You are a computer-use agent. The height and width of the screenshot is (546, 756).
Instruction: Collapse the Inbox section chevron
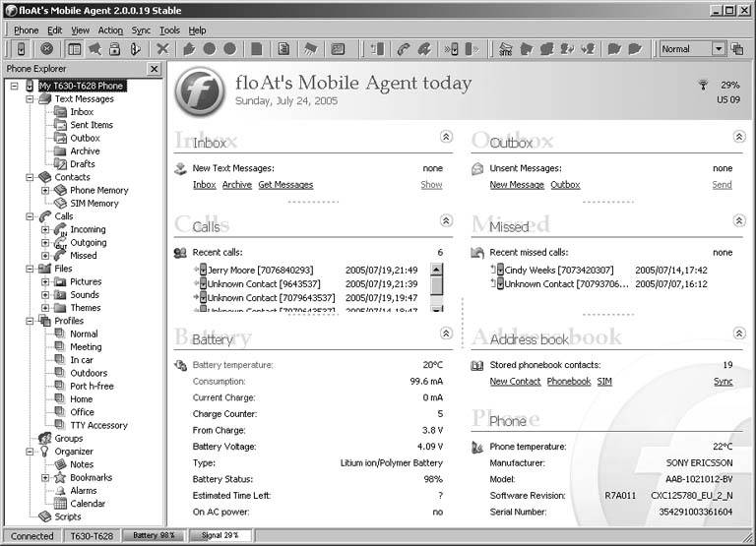pyautogui.click(x=446, y=138)
